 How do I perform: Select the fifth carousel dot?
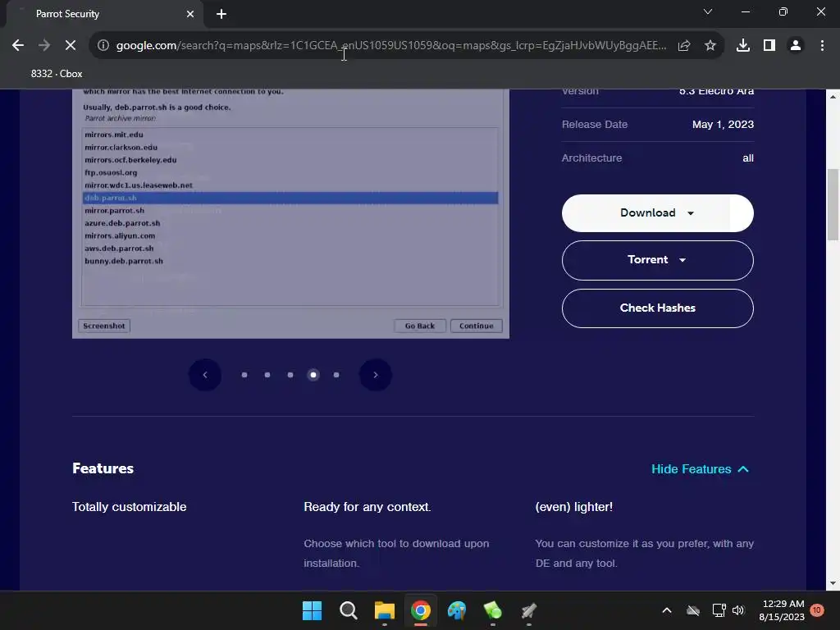(336, 375)
